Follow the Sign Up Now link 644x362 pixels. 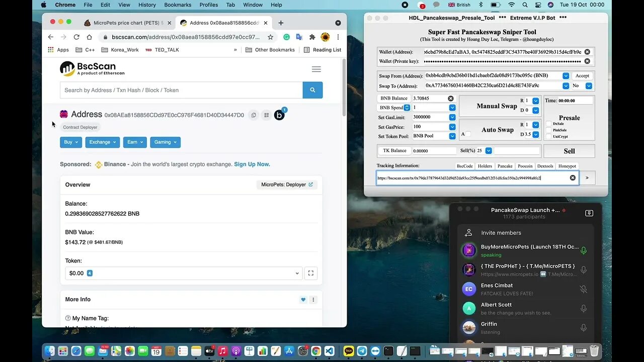click(x=252, y=164)
